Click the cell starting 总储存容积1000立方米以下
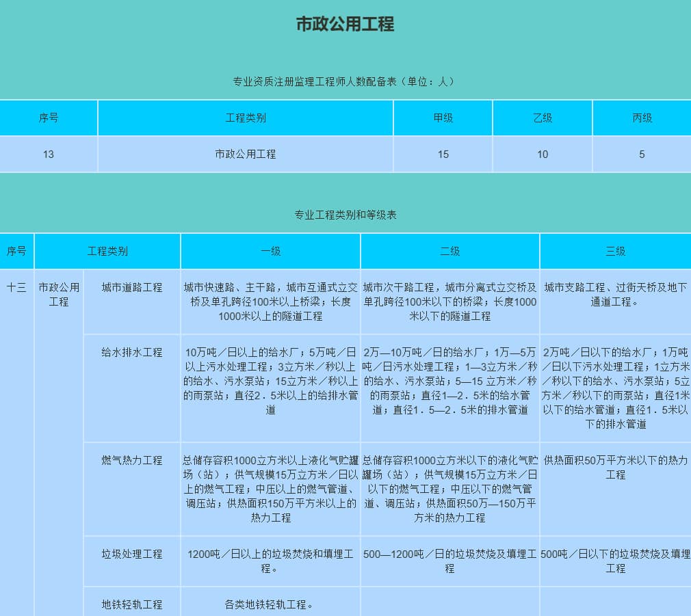The image size is (691, 616). point(450,489)
